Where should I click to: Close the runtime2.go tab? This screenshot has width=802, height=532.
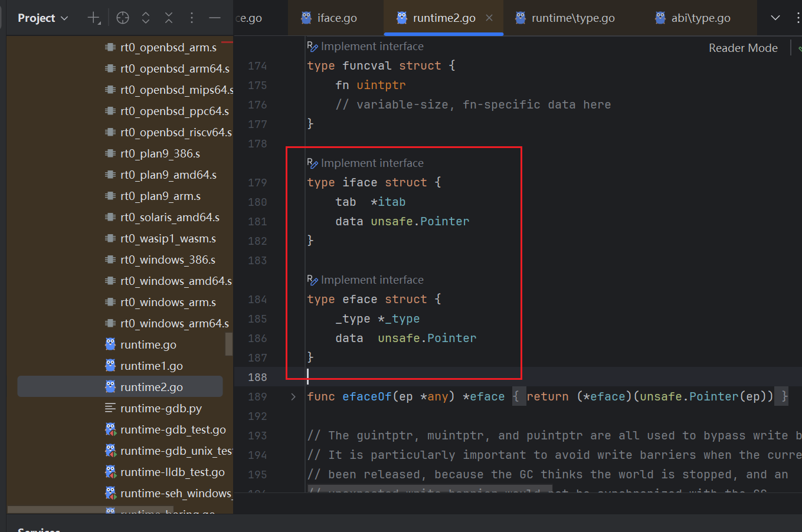click(x=489, y=18)
